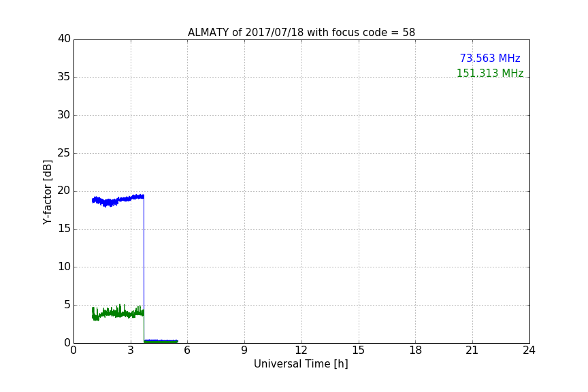This screenshot has height=392, width=588.
Task: Click the 18 tick on the time axis
Action: tap(416, 350)
